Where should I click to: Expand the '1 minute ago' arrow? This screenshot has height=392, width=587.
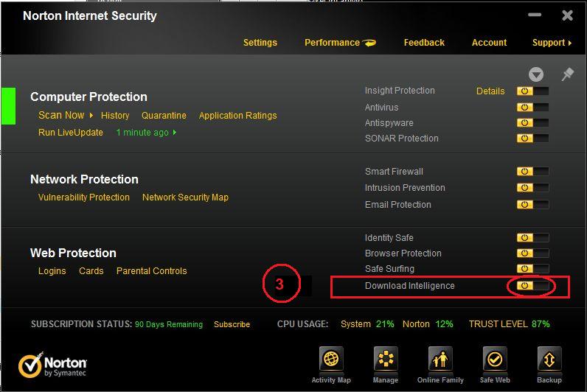pos(175,133)
